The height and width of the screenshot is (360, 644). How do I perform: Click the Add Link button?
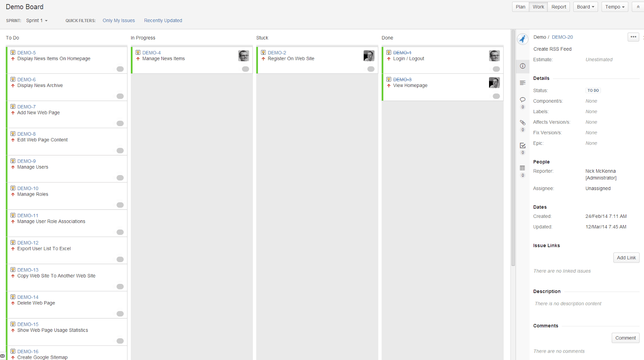[626, 258]
